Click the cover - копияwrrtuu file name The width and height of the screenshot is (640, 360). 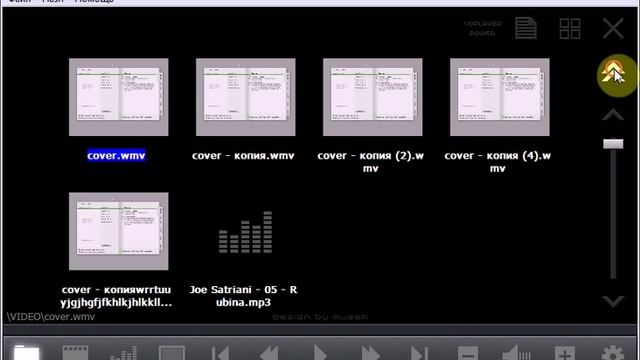[x=116, y=296]
